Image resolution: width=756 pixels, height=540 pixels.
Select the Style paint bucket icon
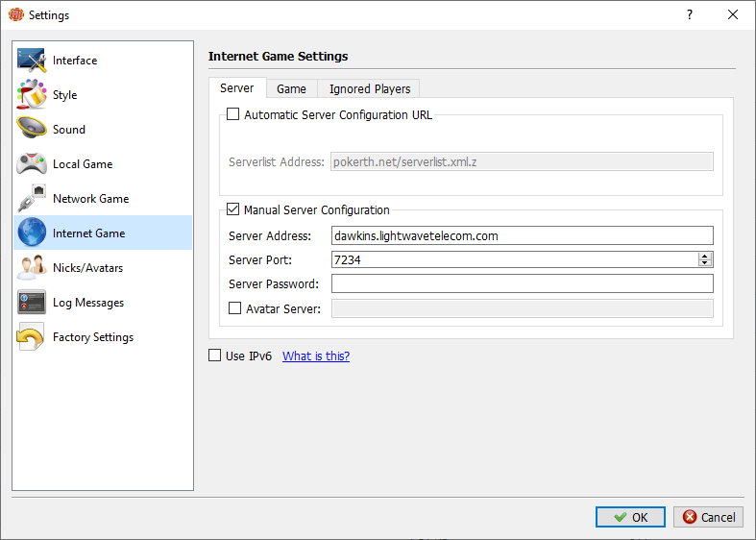point(32,94)
